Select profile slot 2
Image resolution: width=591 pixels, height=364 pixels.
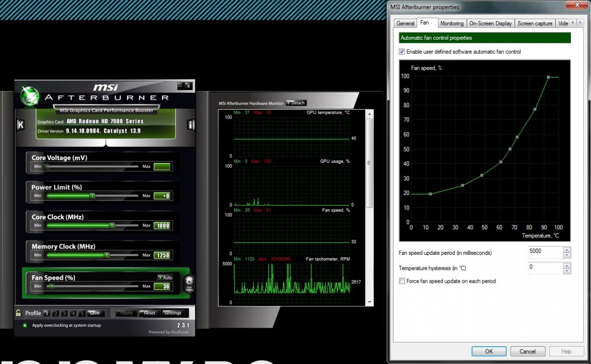tap(55, 313)
